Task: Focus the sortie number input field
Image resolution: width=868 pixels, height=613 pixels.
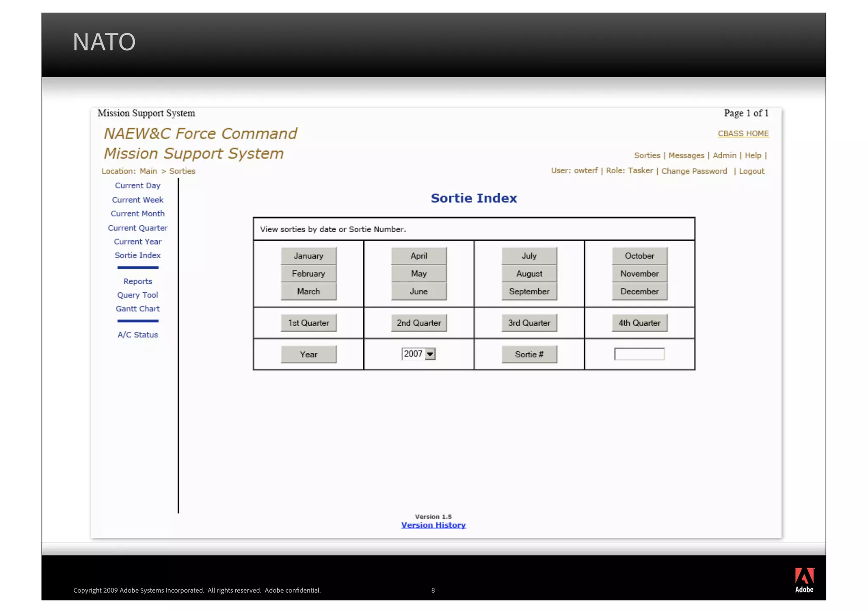Action: [640, 354]
